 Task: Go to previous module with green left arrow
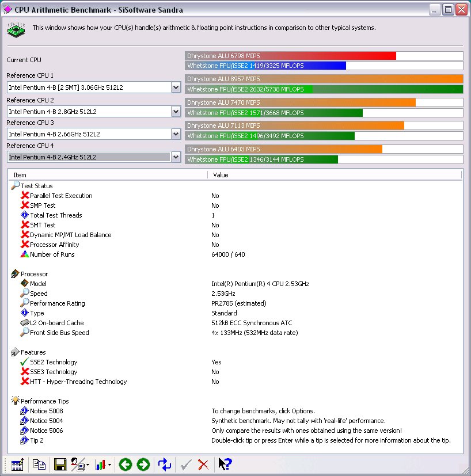(125, 464)
